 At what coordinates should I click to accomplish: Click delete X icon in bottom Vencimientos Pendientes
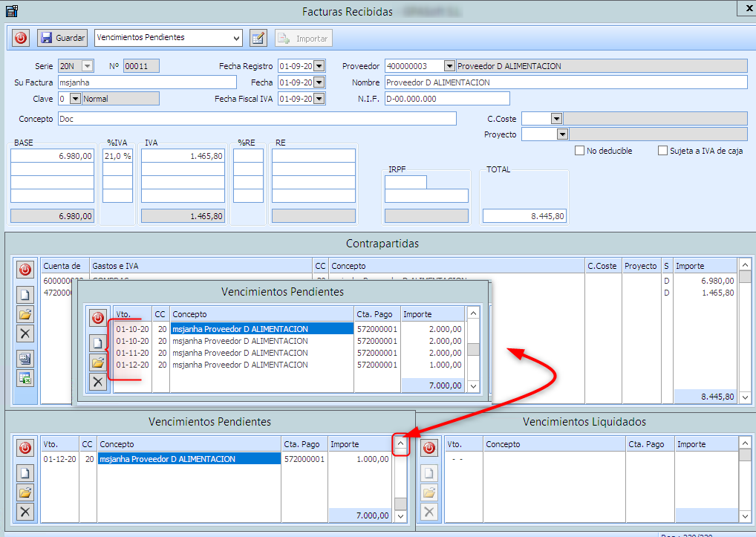(25, 511)
